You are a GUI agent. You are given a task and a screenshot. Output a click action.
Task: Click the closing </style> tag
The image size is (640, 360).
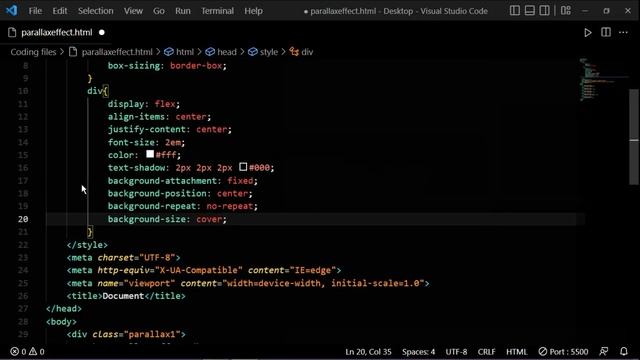coord(87,244)
